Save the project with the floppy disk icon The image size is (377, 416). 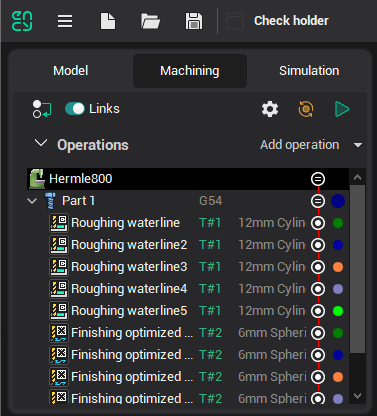coord(194,21)
